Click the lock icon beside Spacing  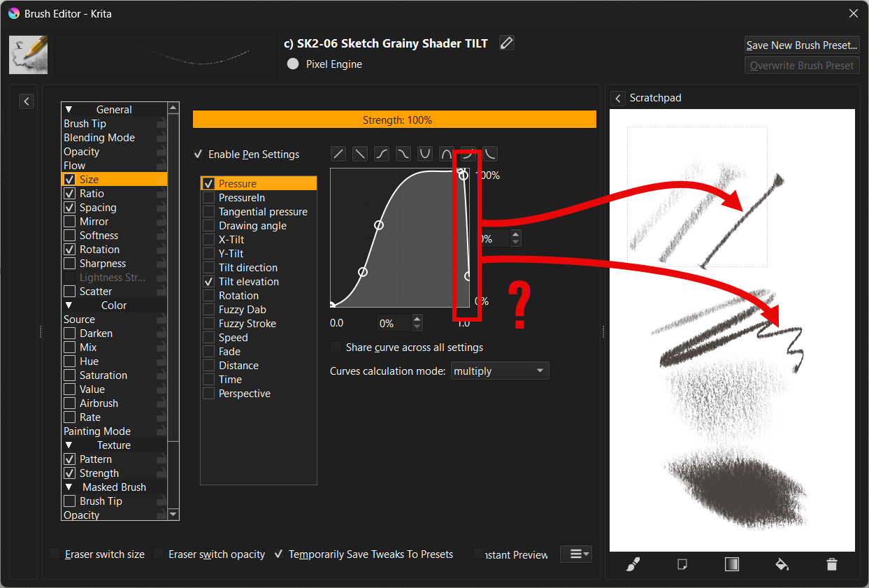tap(161, 208)
